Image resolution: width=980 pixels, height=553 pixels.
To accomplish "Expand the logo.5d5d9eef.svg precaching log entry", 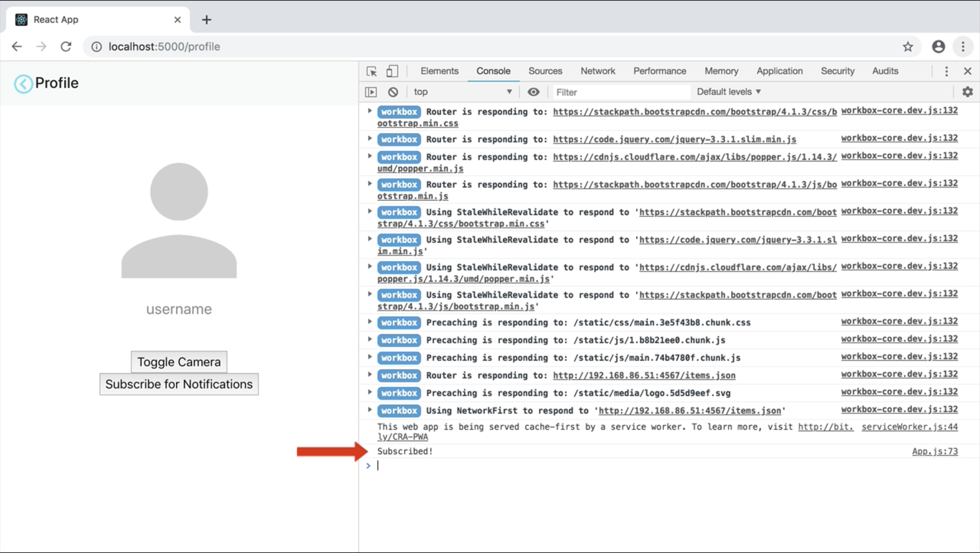I will click(370, 392).
